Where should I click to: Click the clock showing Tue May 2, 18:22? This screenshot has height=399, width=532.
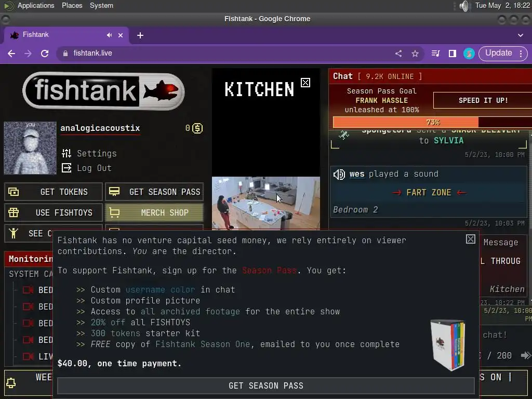click(x=502, y=5)
